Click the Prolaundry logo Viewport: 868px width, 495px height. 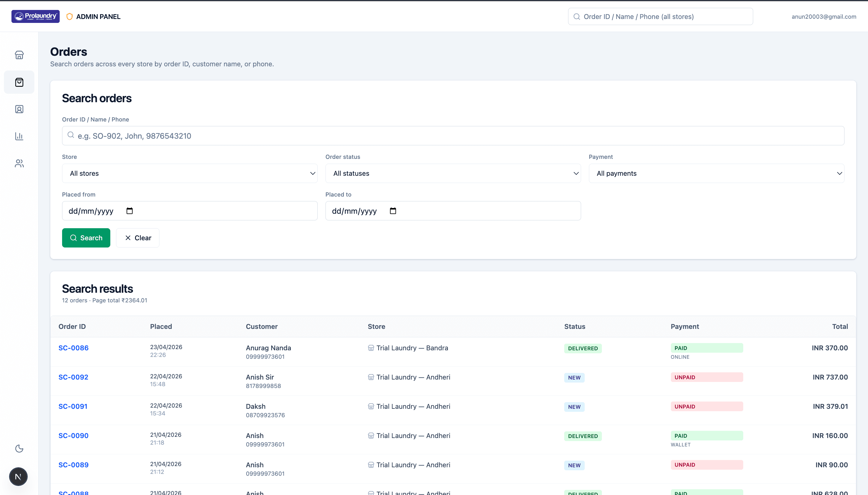[35, 16]
